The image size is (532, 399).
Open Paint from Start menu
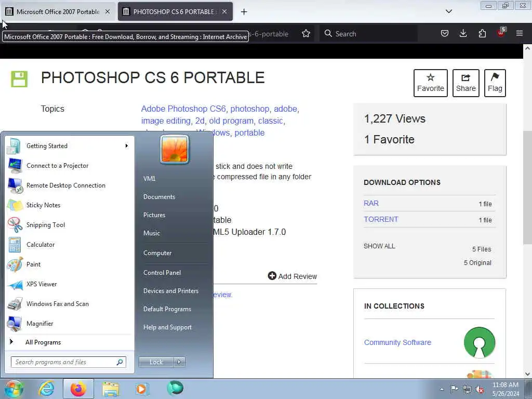click(70, 264)
